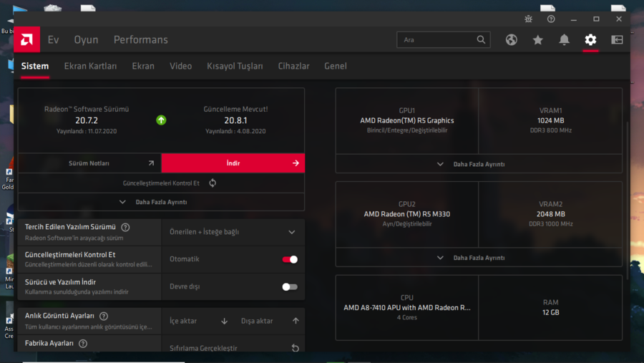The height and width of the screenshot is (363, 644).
Task: Click the 20.7.2 installed version number
Action: pyautogui.click(x=87, y=120)
